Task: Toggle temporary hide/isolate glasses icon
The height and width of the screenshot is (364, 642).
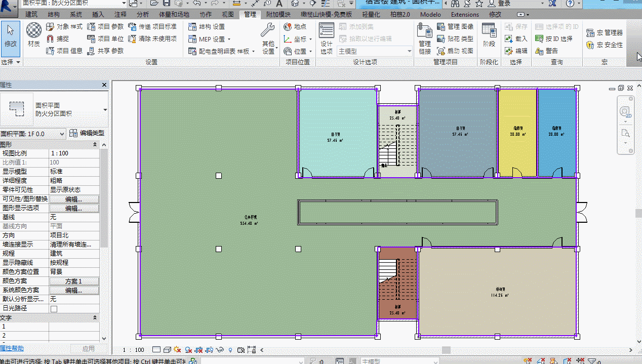Action: tap(219, 350)
